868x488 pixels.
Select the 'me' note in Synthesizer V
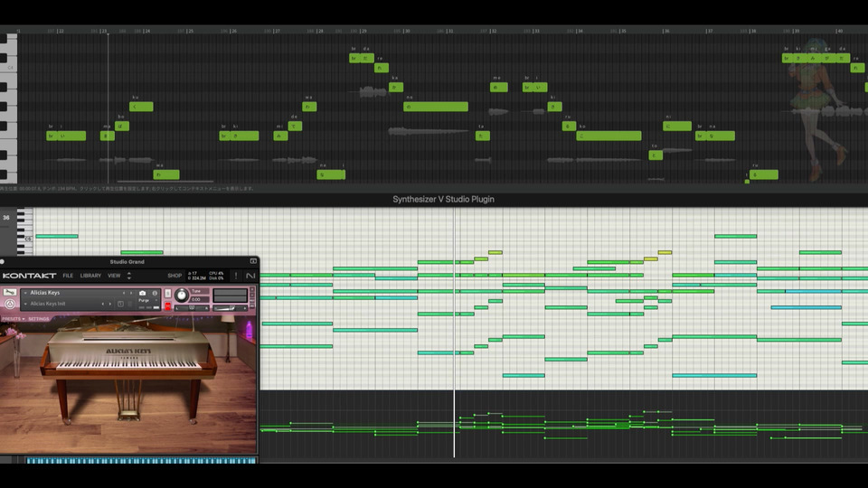(499, 87)
